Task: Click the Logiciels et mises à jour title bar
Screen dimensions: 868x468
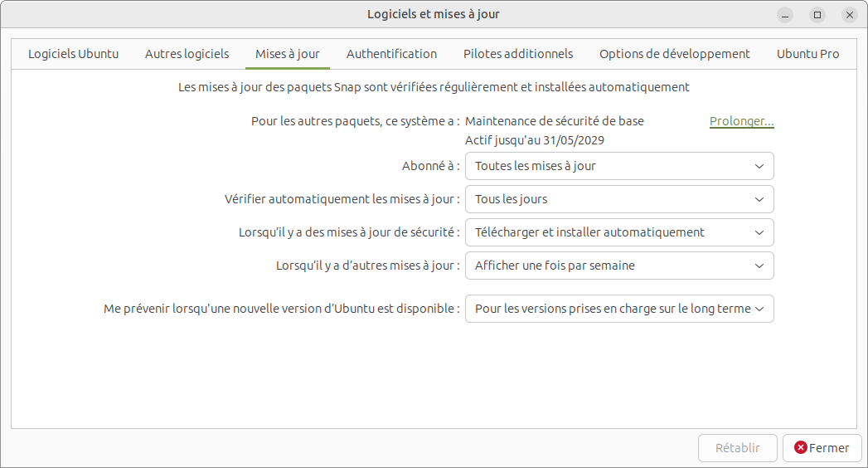Action: click(433, 14)
